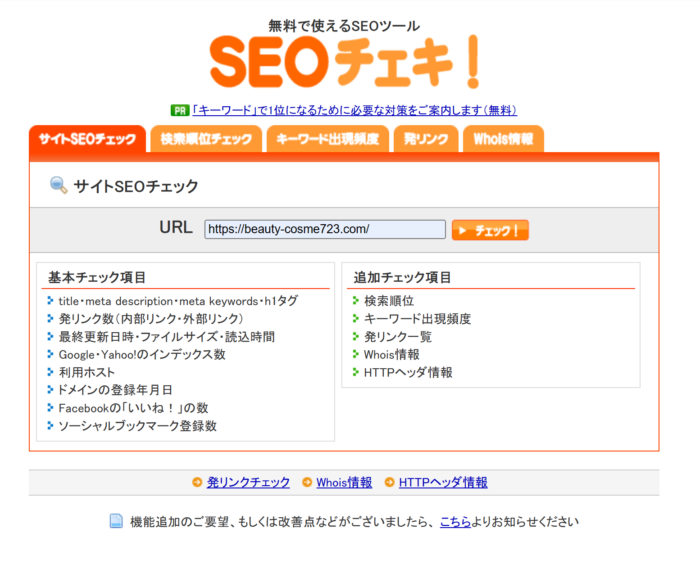700x569 pixels.
Task: Click the blue bullet beside 利用ホスト
Action: click(50, 372)
